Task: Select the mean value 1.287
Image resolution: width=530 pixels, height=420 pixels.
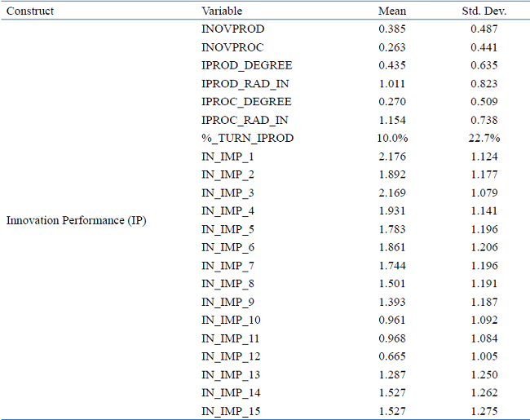Action: (x=392, y=374)
